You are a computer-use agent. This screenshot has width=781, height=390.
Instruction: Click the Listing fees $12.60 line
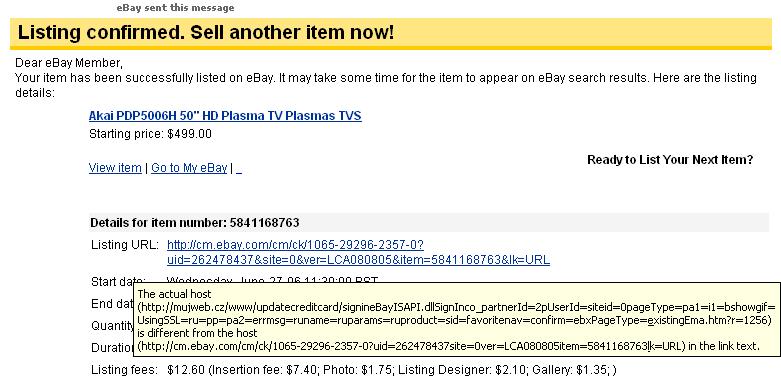pos(354,370)
